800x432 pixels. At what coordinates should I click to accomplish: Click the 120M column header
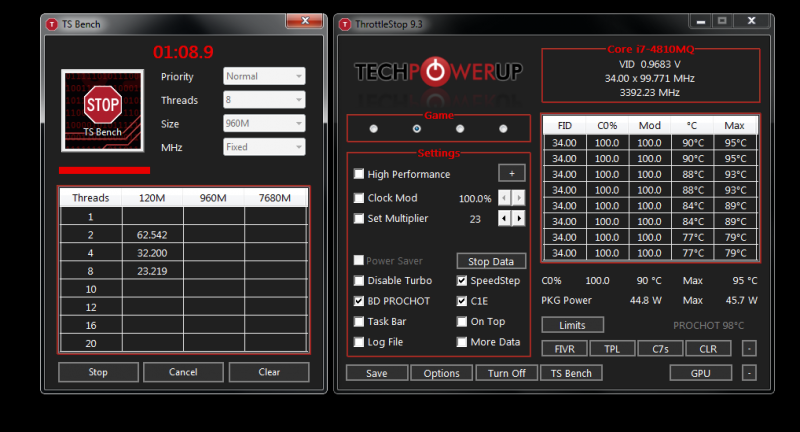point(152,198)
